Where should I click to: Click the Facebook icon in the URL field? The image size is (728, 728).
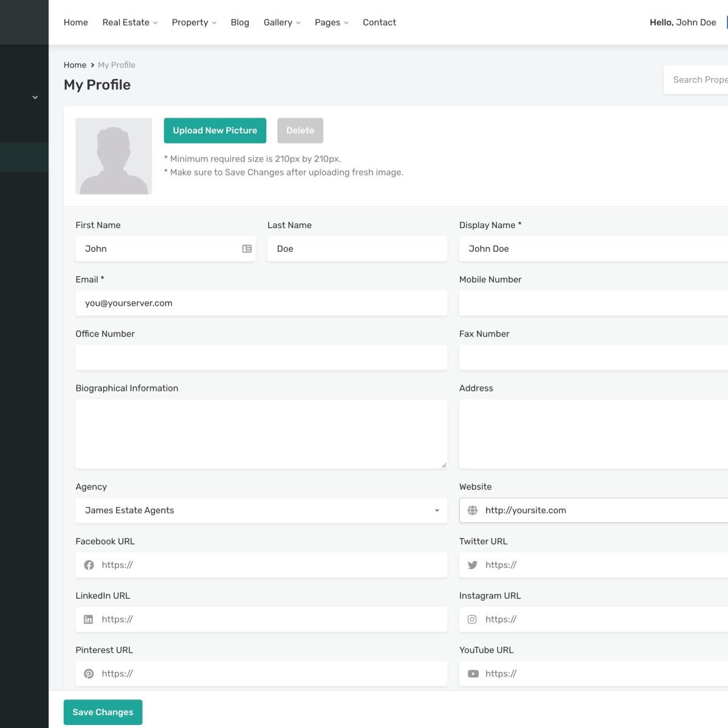click(89, 565)
